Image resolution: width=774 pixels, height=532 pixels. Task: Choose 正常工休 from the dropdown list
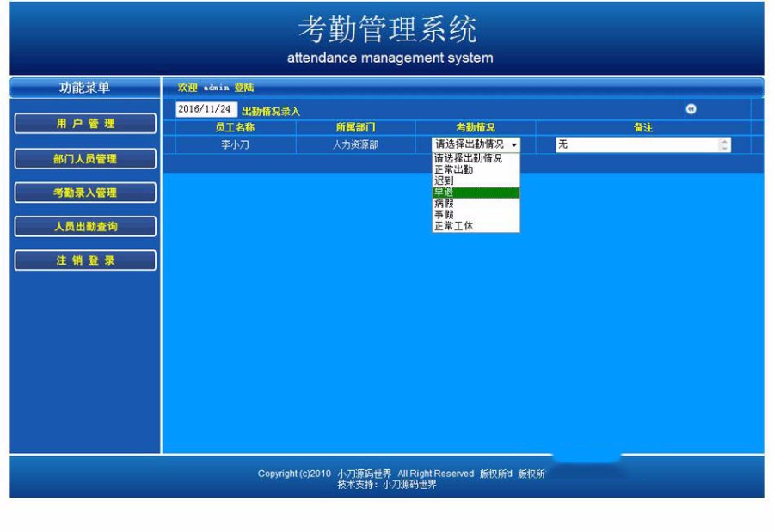pos(476,225)
